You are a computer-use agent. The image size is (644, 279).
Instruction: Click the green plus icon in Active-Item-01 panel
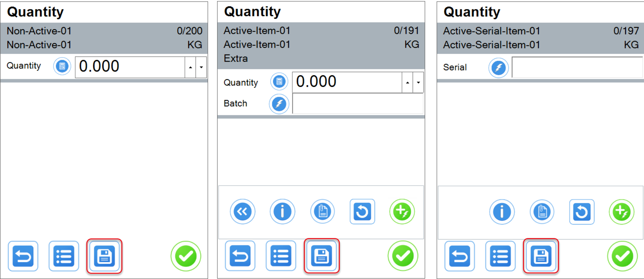(402, 212)
